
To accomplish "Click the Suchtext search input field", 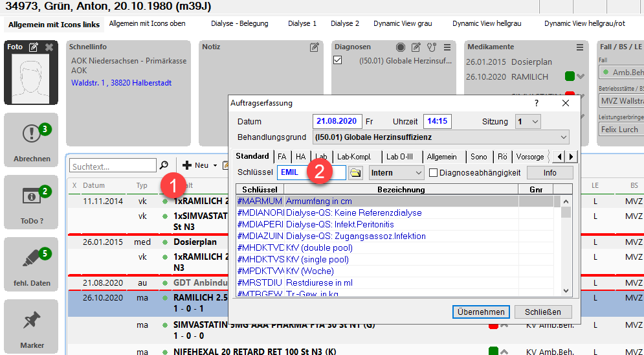I will 113,165.
